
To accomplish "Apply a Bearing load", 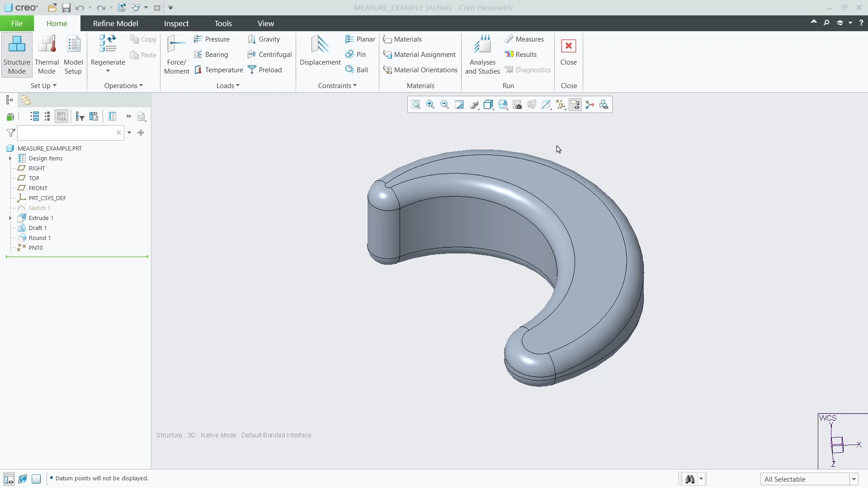I will pyautogui.click(x=211, y=55).
